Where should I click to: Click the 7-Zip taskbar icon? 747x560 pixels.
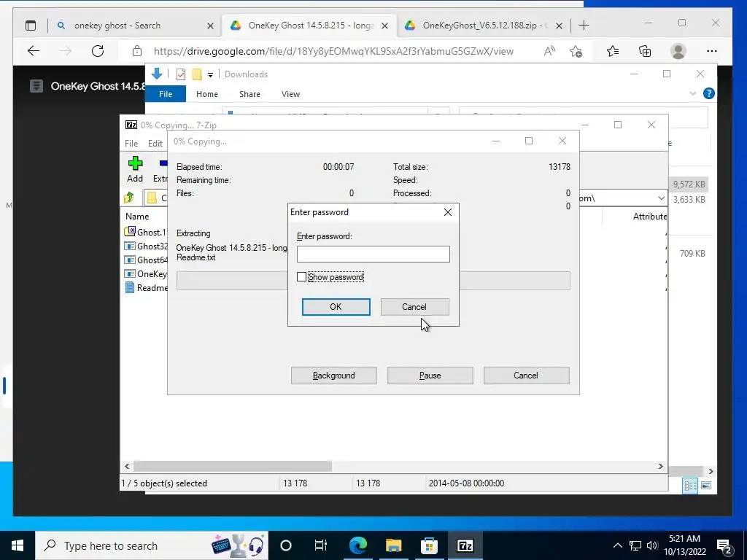tap(465, 545)
